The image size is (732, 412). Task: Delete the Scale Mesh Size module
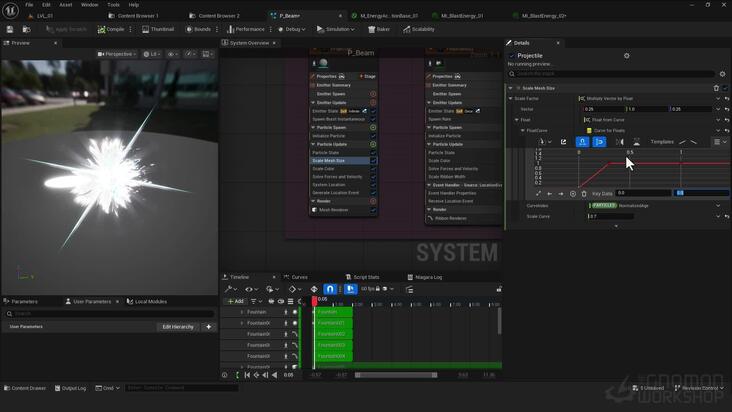pyautogui.click(x=716, y=88)
